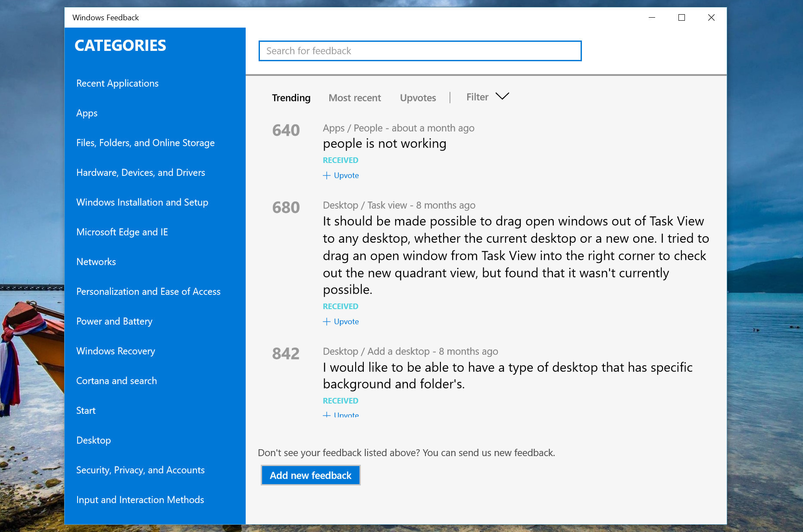Open the desktop background and folders feedback
This screenshot has height=532, width=803.
pyautogui.click(x=507, y=375)
